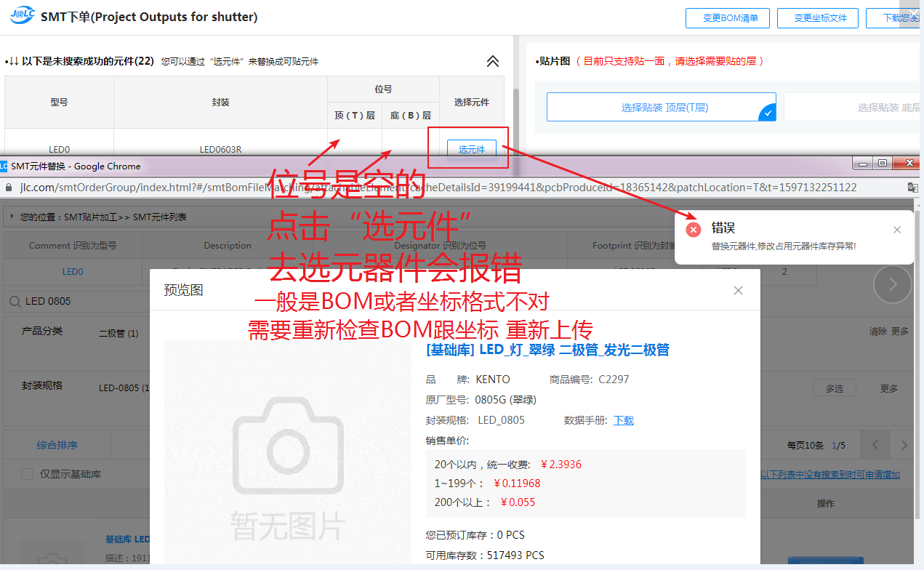Go to the next results page arrow
This screenshot has width=924, height=570.
[x=904, y=445]
